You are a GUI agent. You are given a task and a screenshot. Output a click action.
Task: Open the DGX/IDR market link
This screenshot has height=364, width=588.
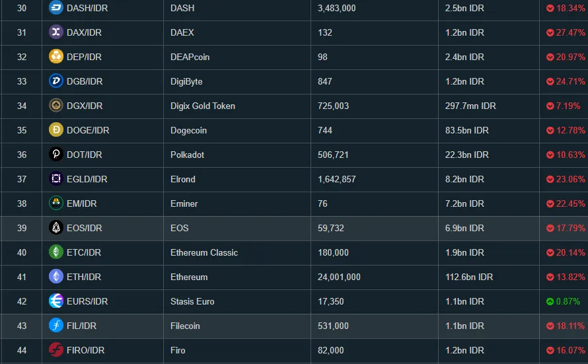click(85, 106)
